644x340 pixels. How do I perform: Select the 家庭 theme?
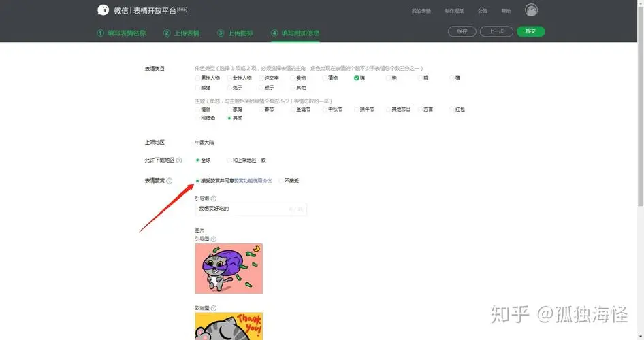[229, 109]
